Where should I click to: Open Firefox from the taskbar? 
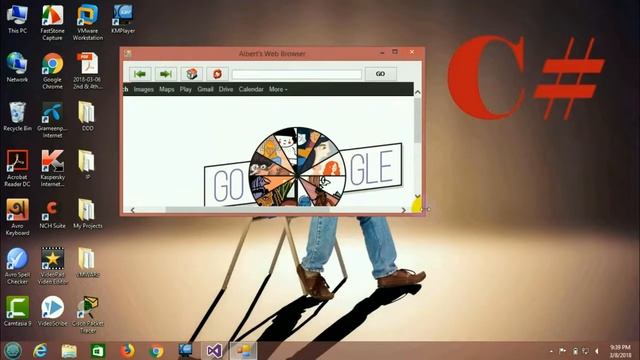pos(127,351)
